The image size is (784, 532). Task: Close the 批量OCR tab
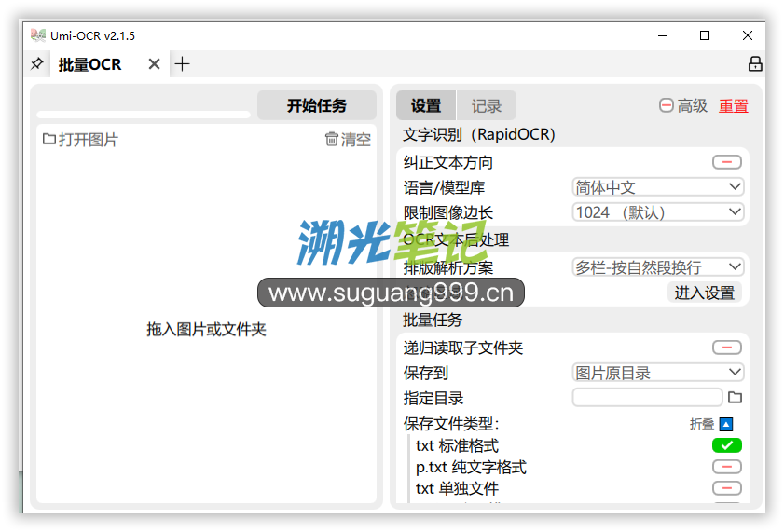154,64
